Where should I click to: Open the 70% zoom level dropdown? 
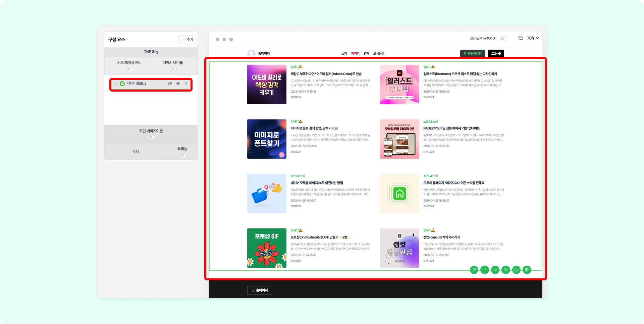(x=533, y=38)
